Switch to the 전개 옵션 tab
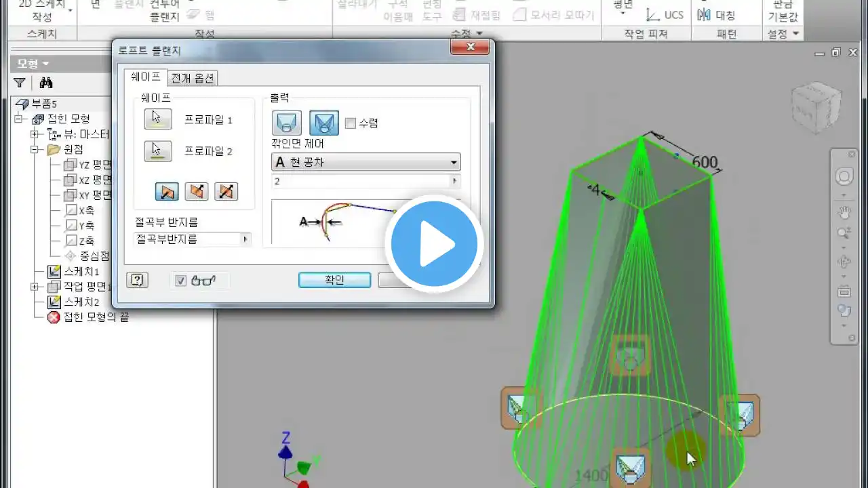 tap(193, 78)
